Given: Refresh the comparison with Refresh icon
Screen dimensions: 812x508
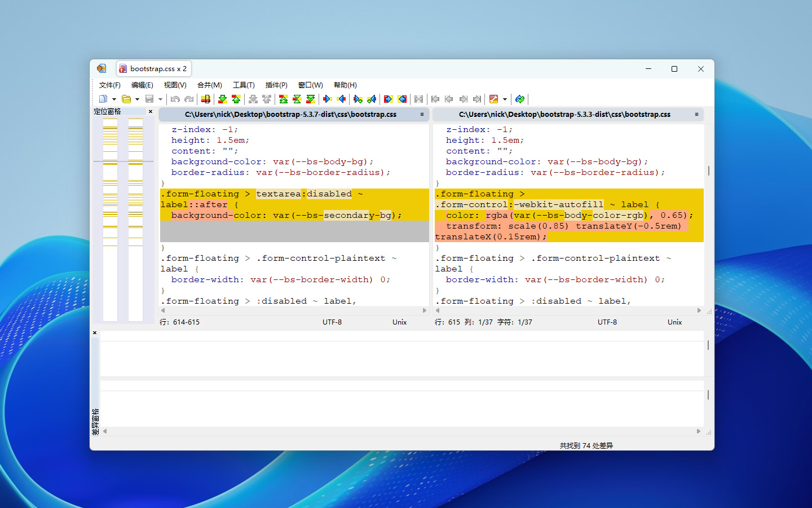Looking at the screenshot, I should coord(520,99).
